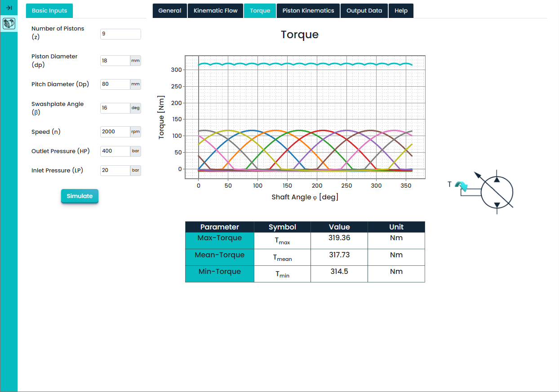Open the General tab
559x392 pixels.
(170, 11)
